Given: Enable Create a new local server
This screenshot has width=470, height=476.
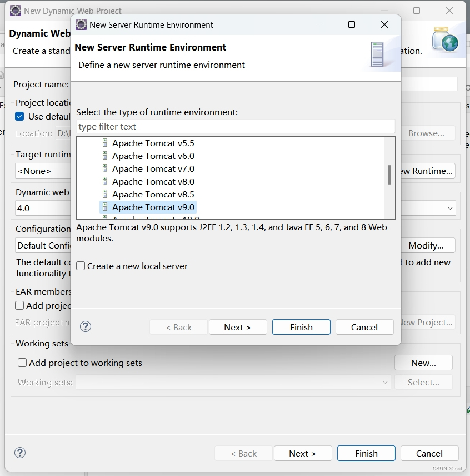Looking at the screenshot, I should coord(81,266).
